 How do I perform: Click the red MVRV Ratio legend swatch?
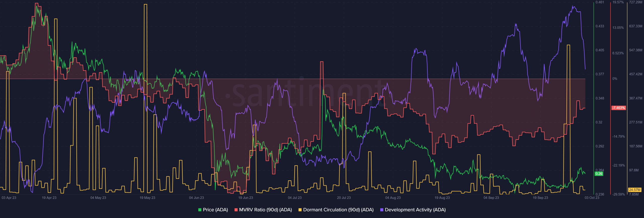(x=236, y=210)
